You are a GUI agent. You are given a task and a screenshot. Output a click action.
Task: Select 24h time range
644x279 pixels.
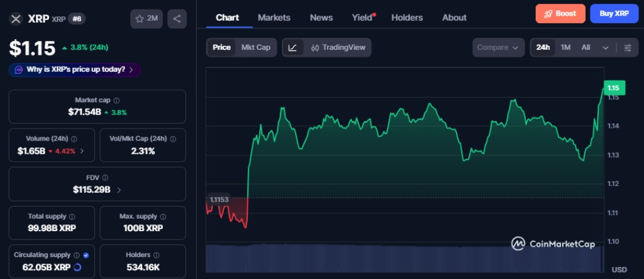pyautogui.click(x=543, y=48)
